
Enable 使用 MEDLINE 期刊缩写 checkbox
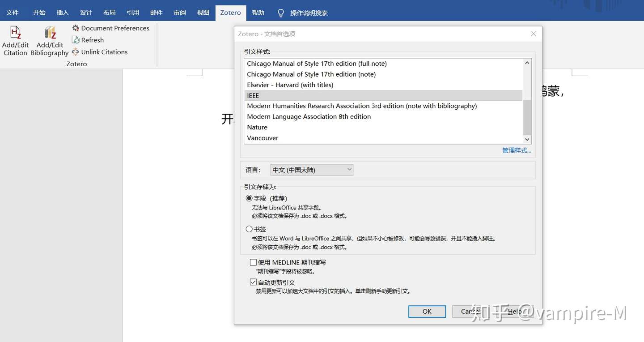[253, 262]
